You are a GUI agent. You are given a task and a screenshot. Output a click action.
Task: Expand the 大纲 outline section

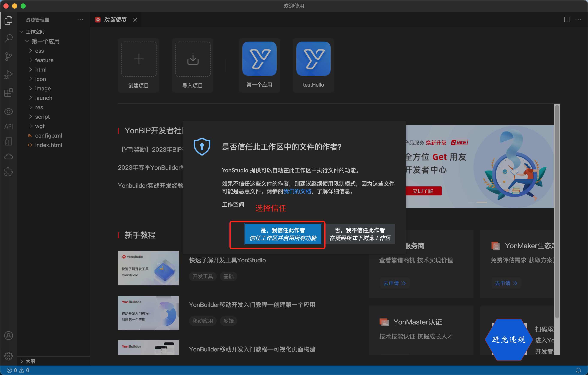[30, 361]
